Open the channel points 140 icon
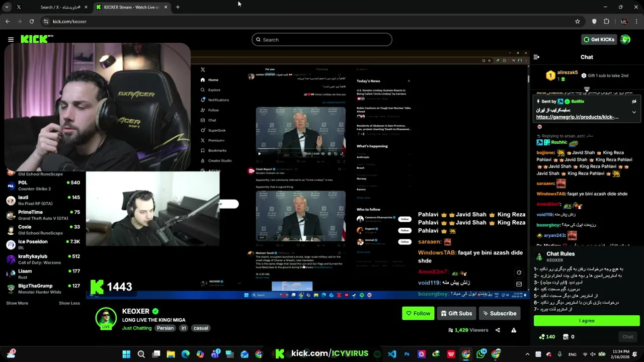 (x=547, y=337)
